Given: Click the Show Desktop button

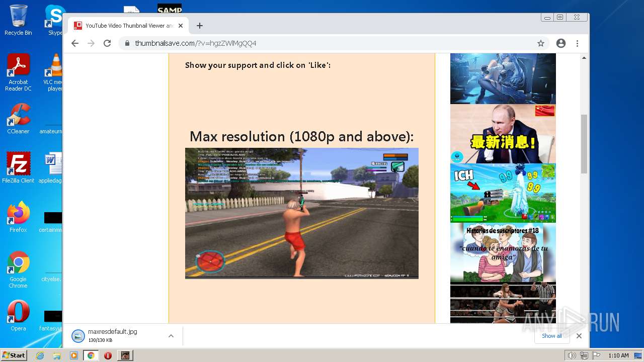Looking at the screenshot, I should pyautogui.click(x=638, y=355).
